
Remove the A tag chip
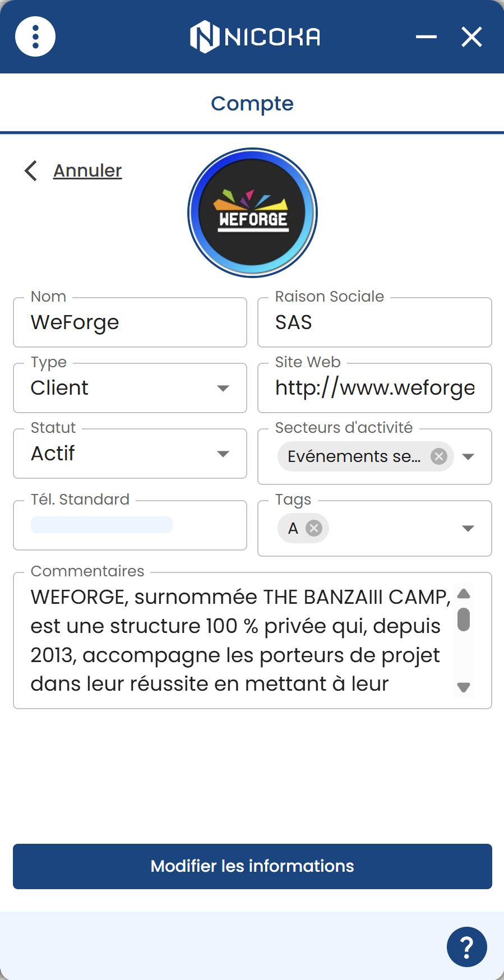(x=314, y=528)
